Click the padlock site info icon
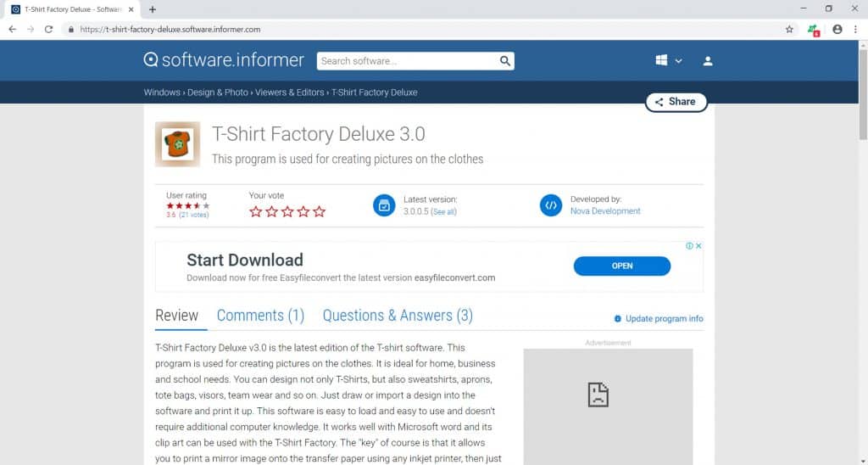The image size is (868, 465). click(x=71, y=30)
